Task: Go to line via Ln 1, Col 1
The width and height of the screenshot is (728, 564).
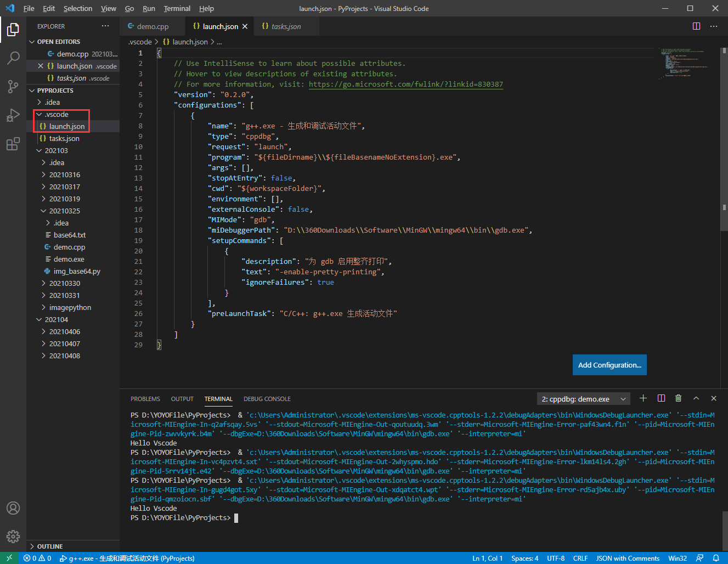Action: 487,558
